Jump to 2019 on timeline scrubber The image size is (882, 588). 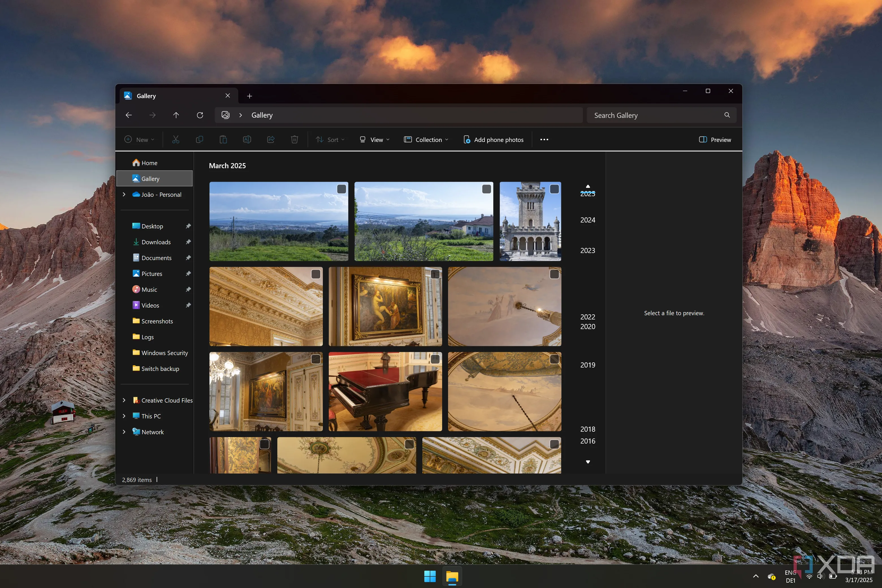(588, 365)
